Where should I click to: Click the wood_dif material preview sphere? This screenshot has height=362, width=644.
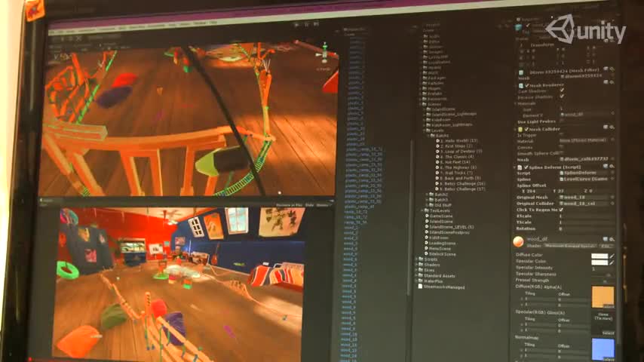coord(518,241)
